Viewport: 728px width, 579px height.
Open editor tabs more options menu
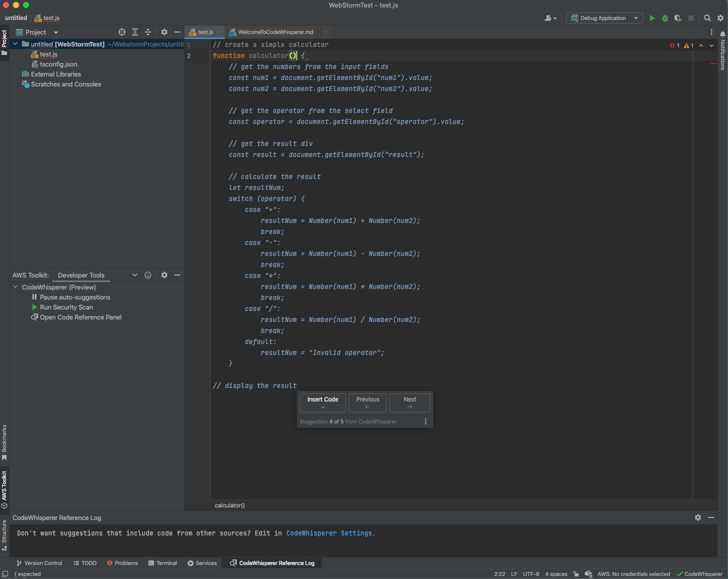point(712,32)
